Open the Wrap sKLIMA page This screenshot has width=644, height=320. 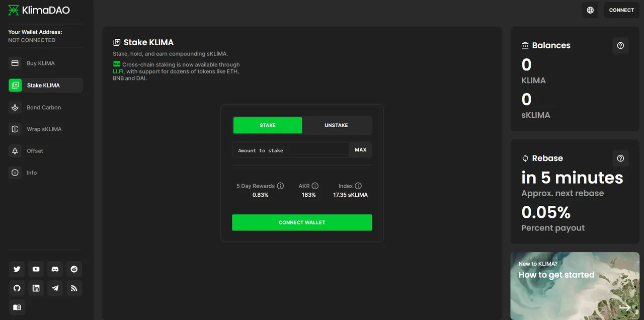pyautogui.click(x=46, y=129)
